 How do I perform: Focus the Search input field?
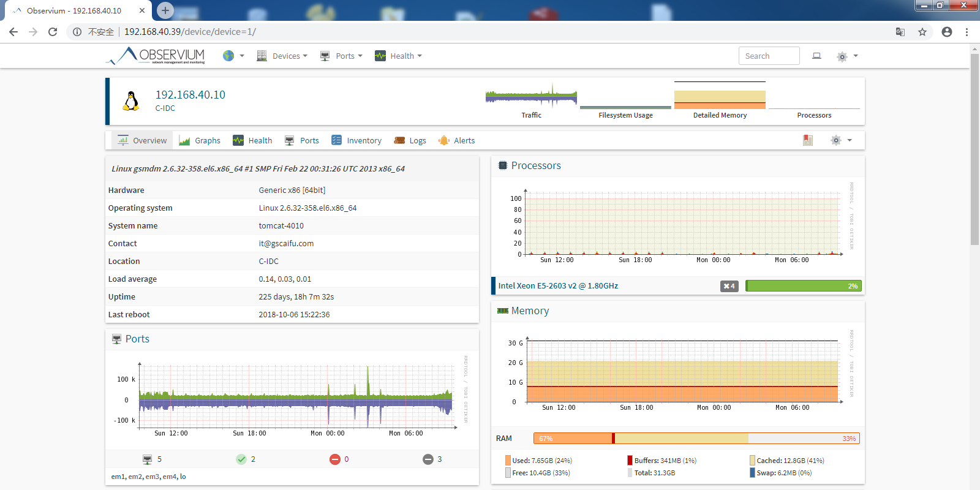(x=769, y=56)
